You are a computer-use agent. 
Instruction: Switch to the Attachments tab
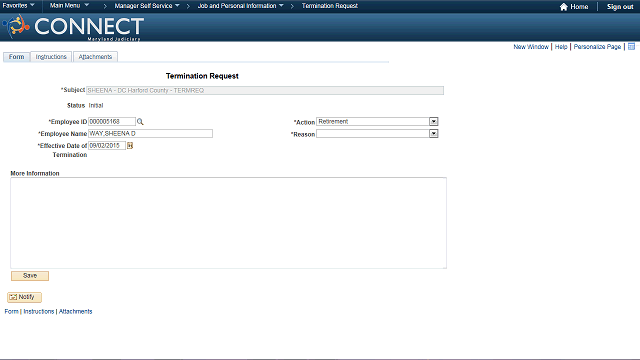tap(95, 57)
